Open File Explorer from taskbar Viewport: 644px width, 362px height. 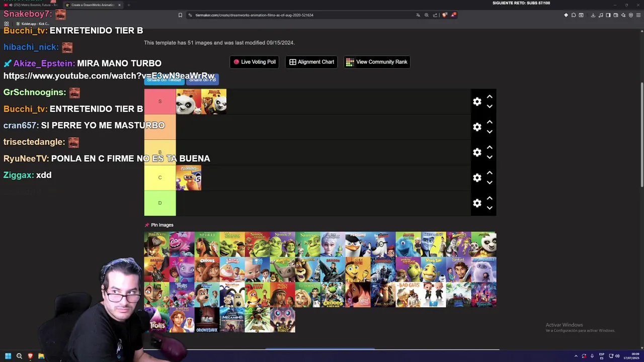point(41,356)
